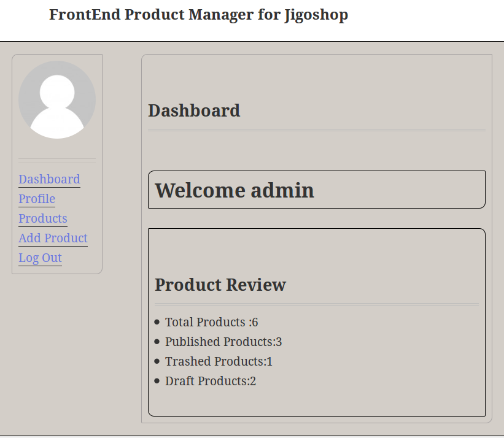Click the bullet beside Total Products
504x438 pixels.
(x=157, y=322)
